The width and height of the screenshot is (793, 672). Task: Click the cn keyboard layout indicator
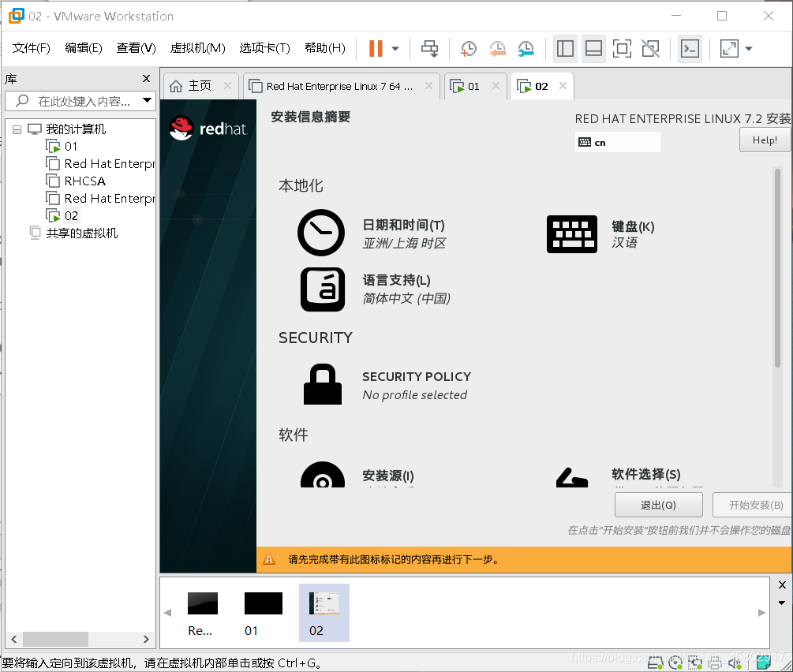(618, 142)
